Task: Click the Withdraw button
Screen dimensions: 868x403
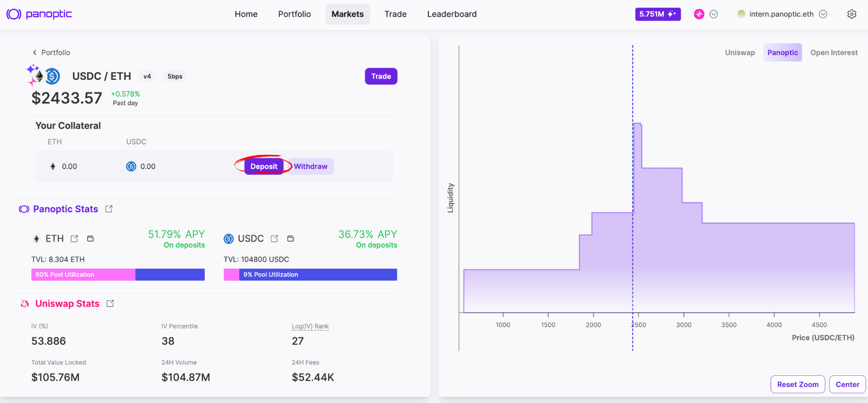Action: (311, 166)
